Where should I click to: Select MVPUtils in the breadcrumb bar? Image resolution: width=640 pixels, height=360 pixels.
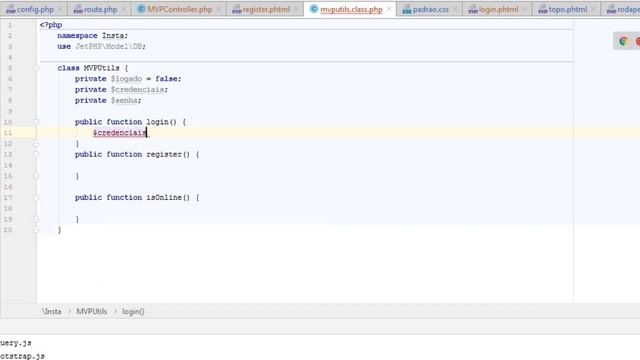point(92,311)
